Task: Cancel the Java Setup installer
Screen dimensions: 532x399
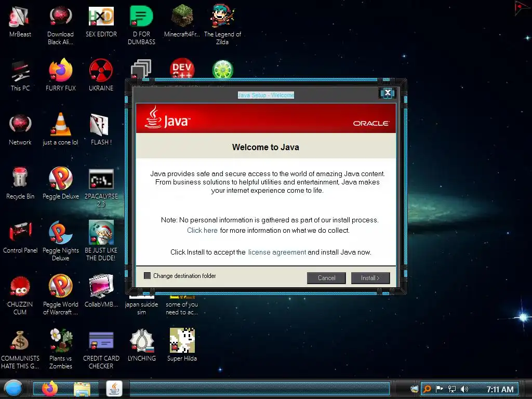Action: point(326,278)
